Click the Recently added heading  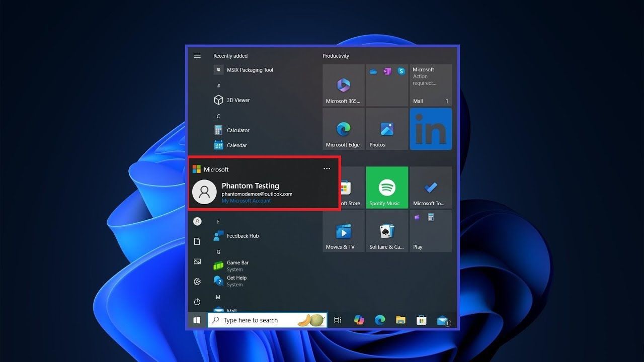230,56
